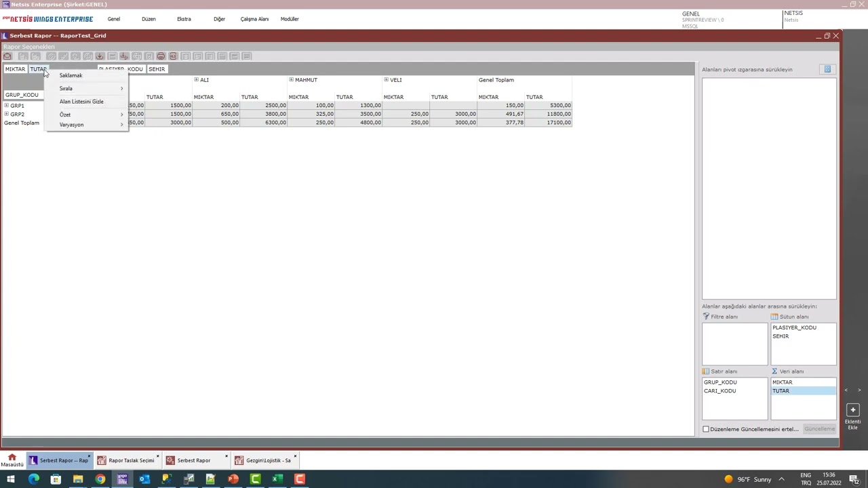Image resolution: width=868 pixels, height=488 pixels.
Task: Click the SEHIR column field header
Action: tap(157, 69)
